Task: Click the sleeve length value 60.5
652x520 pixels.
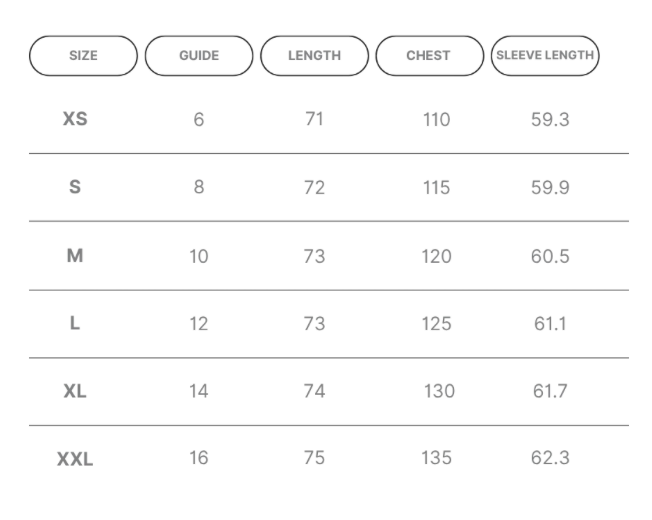Action: 550,256
